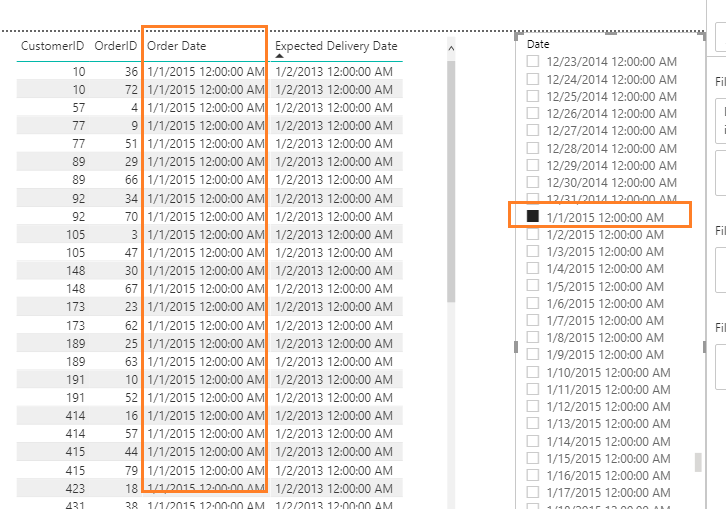
Task: Tick the 1/4/2015 12:00:00 AM checkbox
Action: [532, 268]
